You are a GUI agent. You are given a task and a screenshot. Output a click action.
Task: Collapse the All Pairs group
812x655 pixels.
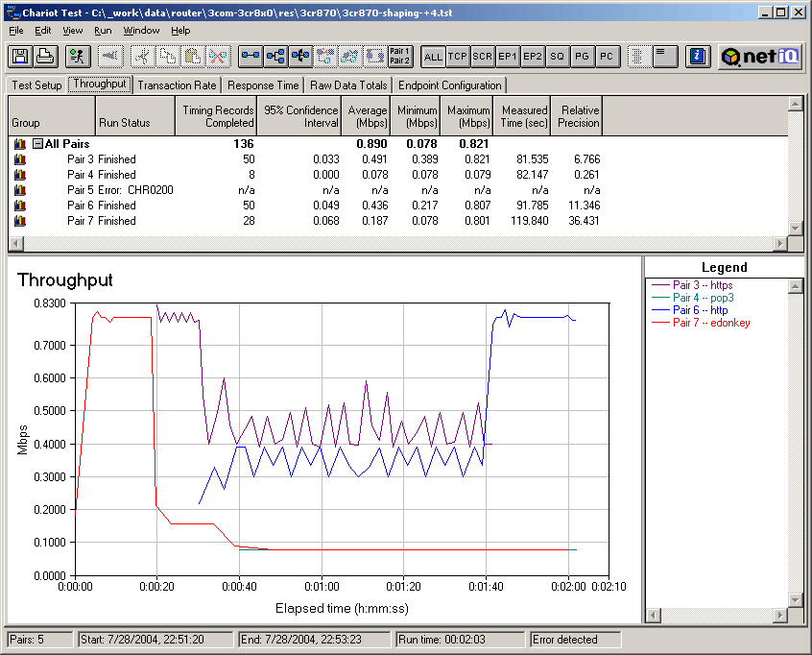pos(37,144)
